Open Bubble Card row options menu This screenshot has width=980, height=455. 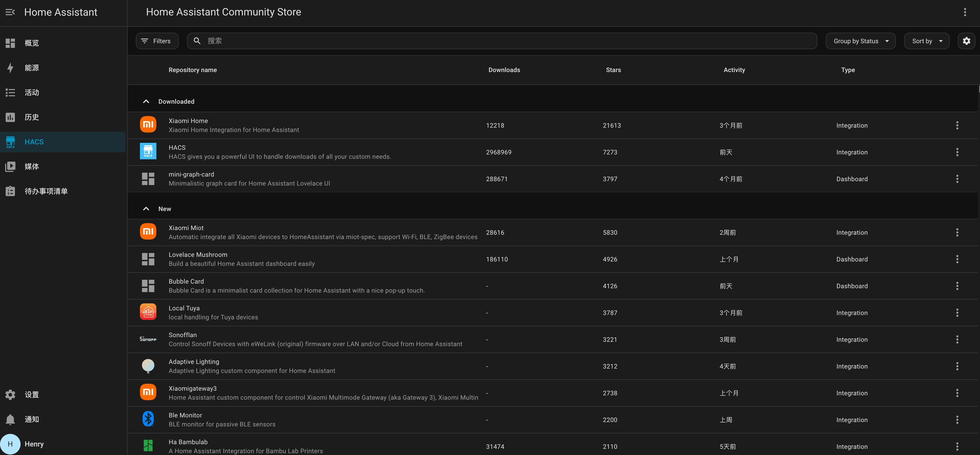pos(957,286)
